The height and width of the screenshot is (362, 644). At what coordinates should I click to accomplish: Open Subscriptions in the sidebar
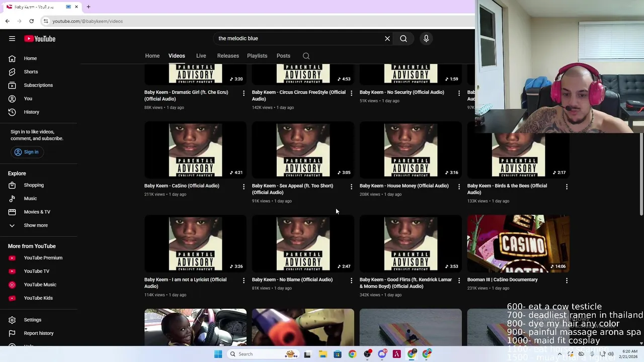[39, 85]
